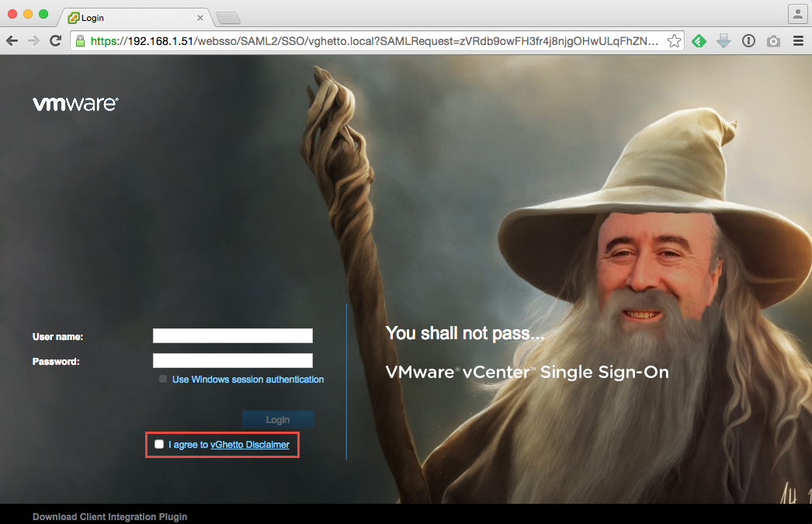Open the vGhetto Disclaimer link

coord(250,445)
